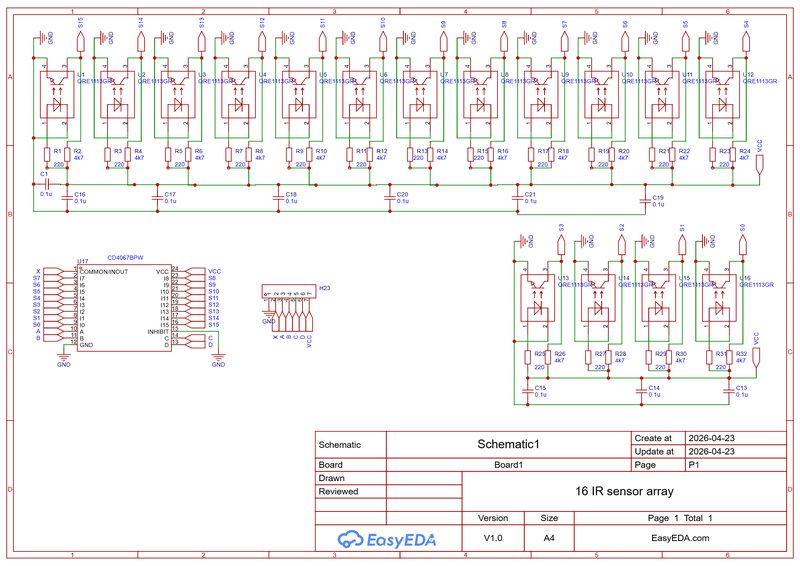800x566 pixels.
Task: Click the 'C20' capacitor designator
Action: pyautogui.click(x=403, y=194)
